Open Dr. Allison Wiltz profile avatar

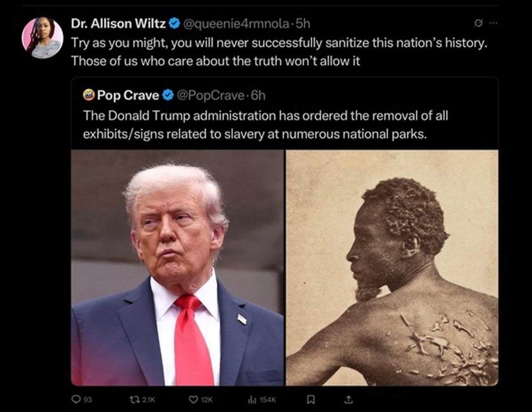coord(42,38)
